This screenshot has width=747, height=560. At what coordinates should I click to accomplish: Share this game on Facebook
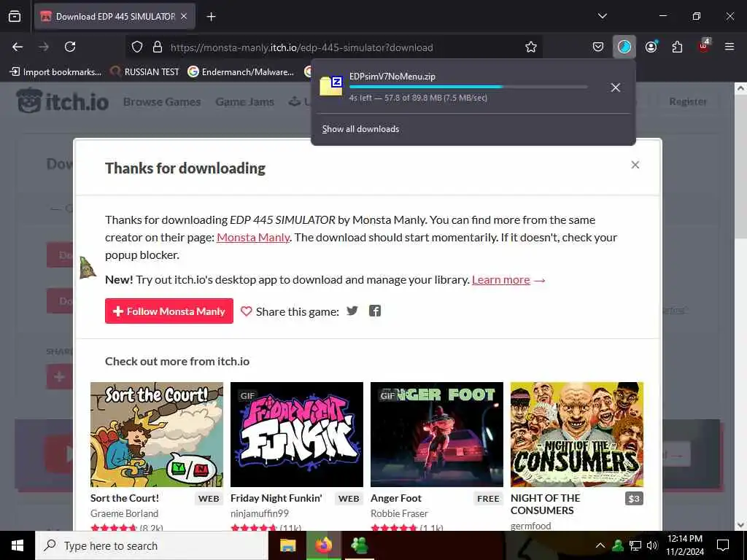[375, 311]
